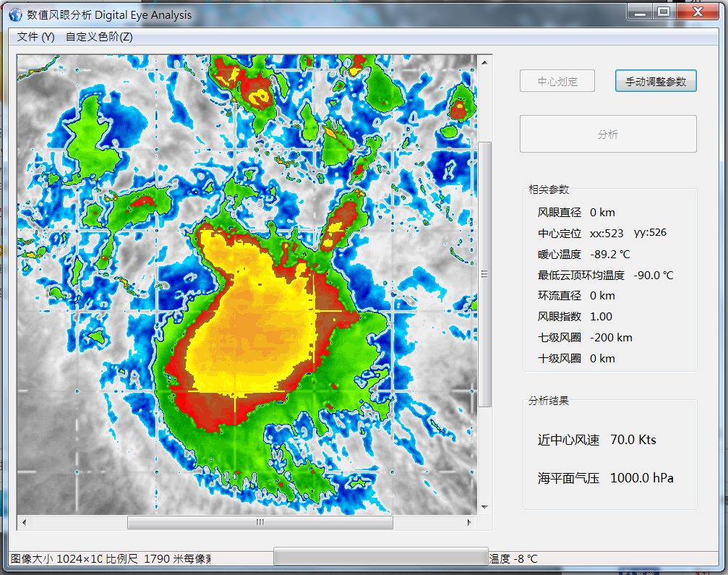
Task: Open the 自定义色阶(Z) menu
Action: coord(99,37)
